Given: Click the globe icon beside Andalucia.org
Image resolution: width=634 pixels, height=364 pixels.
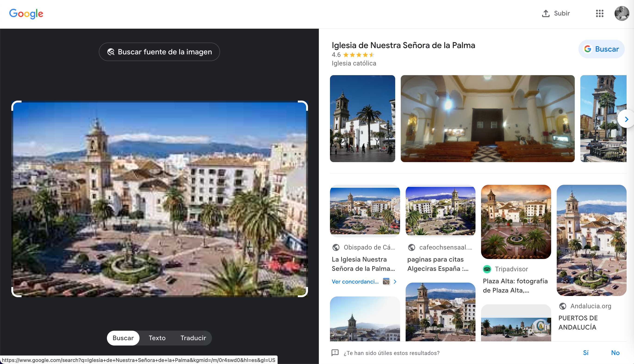Looking at the screenshot, I should coord(563,306).
